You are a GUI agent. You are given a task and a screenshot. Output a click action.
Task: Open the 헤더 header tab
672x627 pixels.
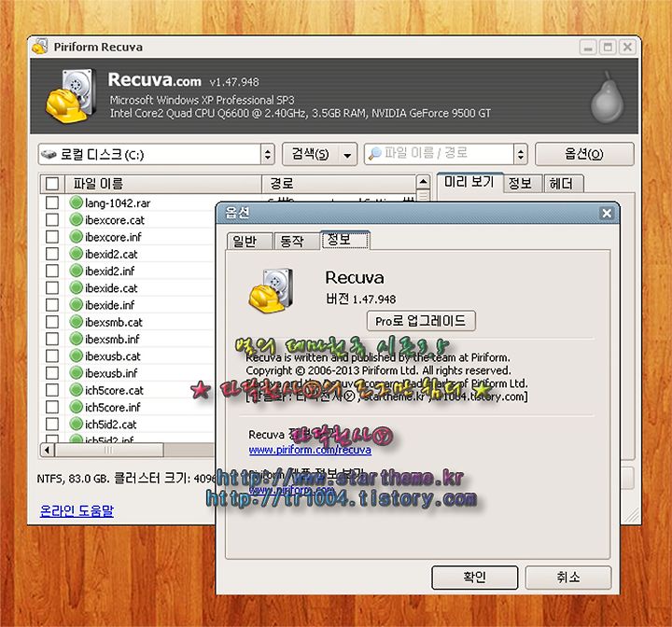click(562, 184)
